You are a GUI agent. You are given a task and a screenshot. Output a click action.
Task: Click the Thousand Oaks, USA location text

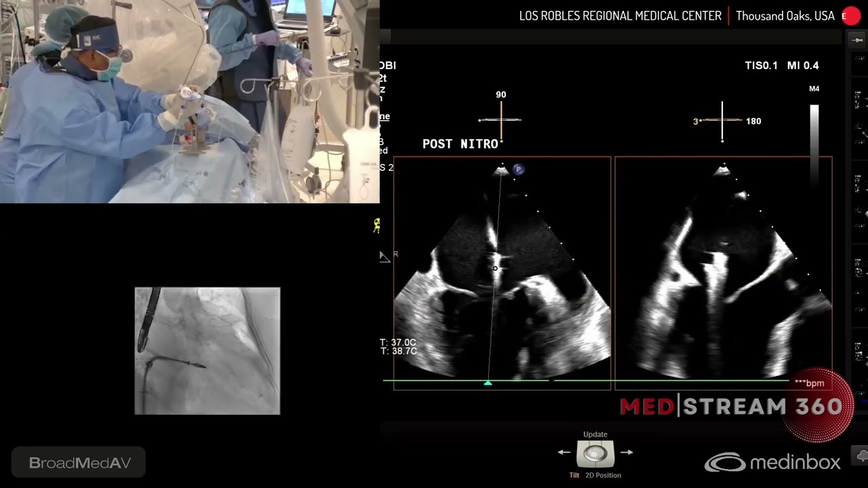(785, 16)
